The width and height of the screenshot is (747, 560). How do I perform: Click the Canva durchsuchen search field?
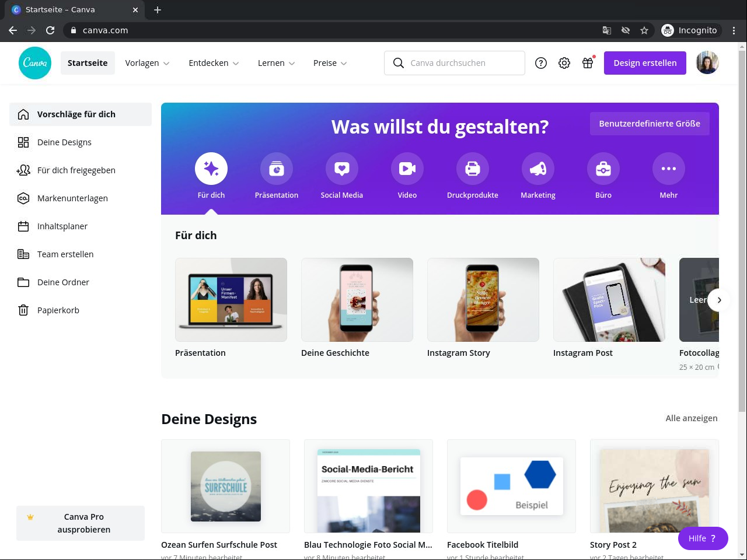(455, 63)
